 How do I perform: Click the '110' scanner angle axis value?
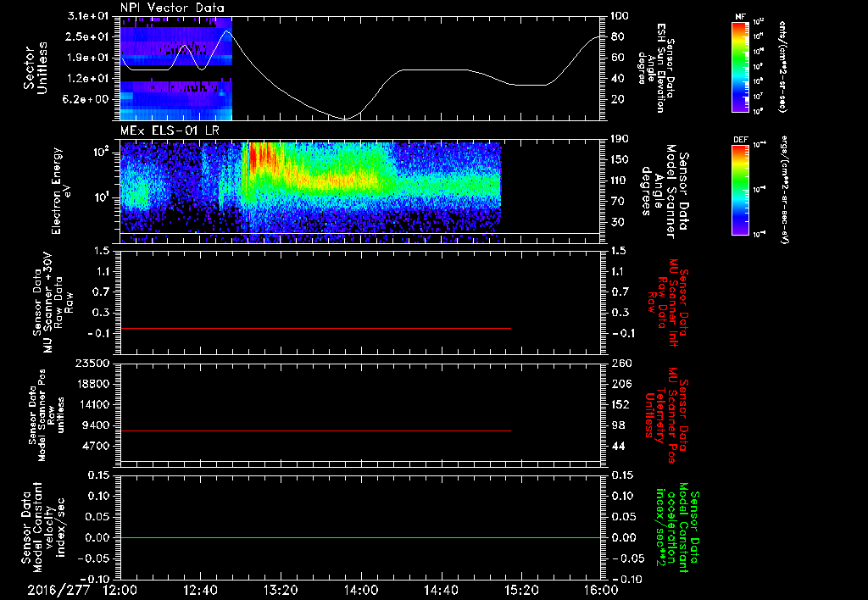(x=619, y=181)
